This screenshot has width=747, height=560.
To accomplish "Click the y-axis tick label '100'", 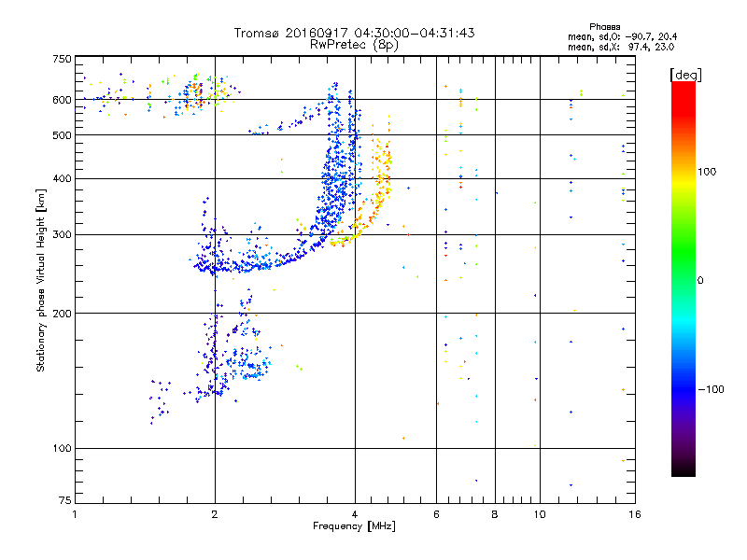I will (x=62, y=449).
